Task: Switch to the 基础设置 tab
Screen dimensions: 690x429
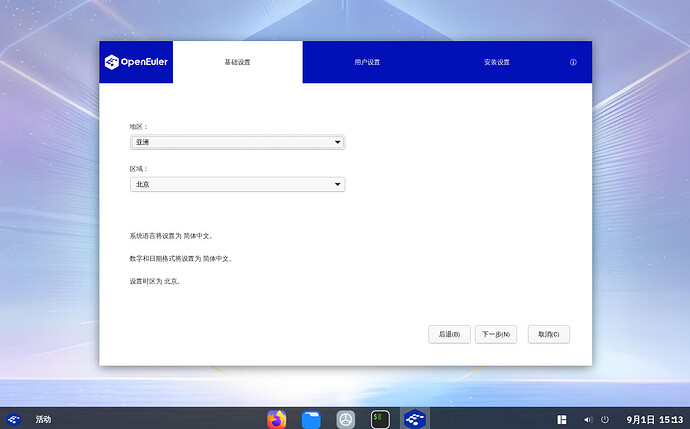Action: point(237,62)
